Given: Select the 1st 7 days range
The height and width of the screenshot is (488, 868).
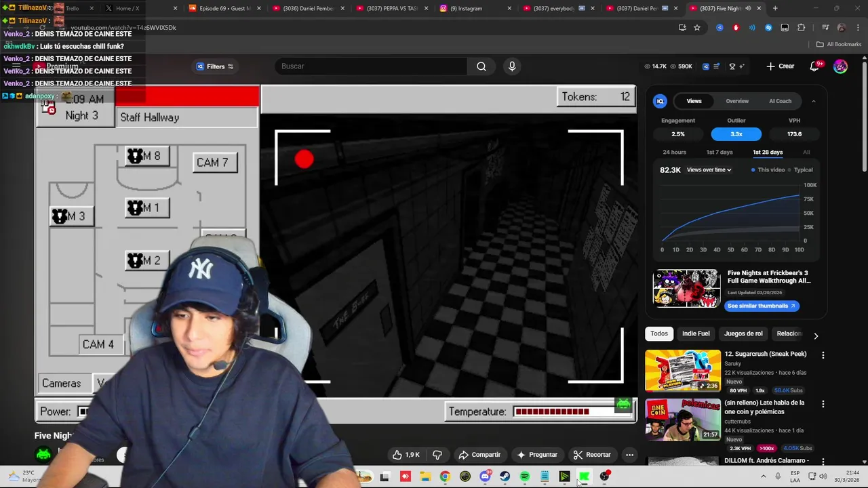Looking at the screenshot, I should pos(719,152).
